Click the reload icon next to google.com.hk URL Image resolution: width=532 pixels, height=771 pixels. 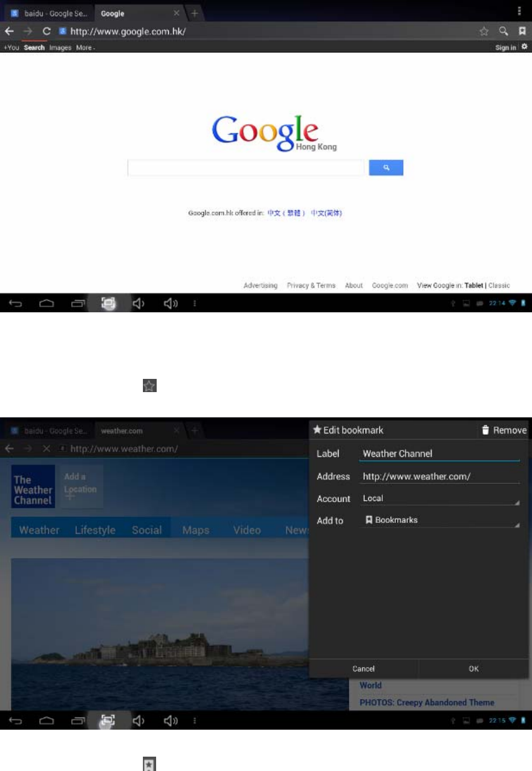[46, 31]
